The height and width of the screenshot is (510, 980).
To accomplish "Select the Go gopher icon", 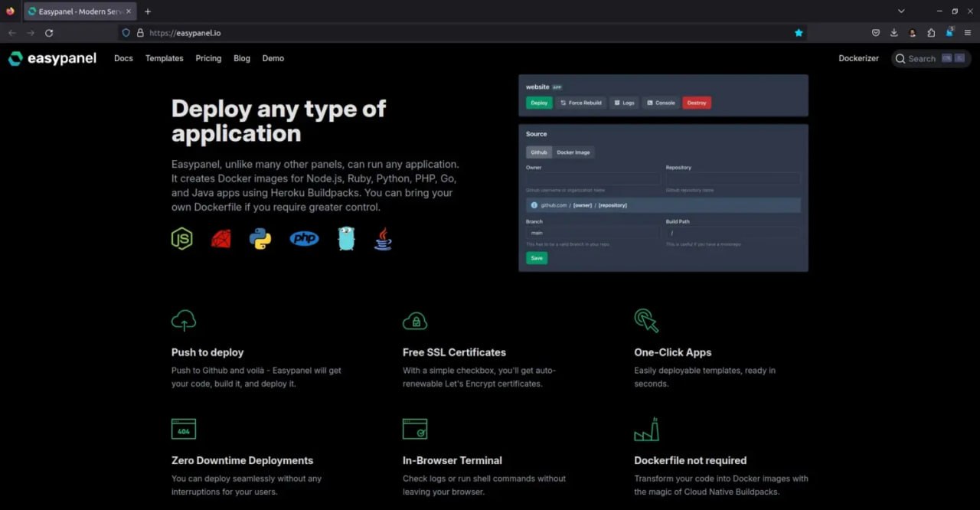I will pos(346,238).
